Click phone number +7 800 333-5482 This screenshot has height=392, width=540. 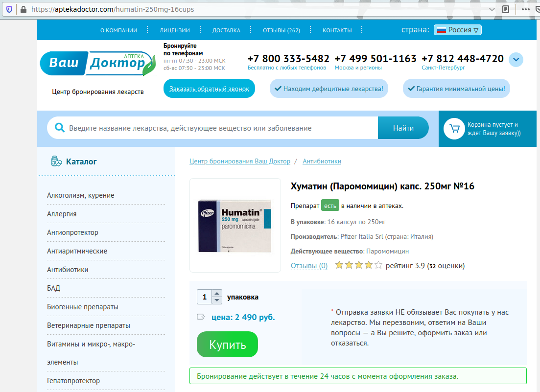tap(288, 59)
